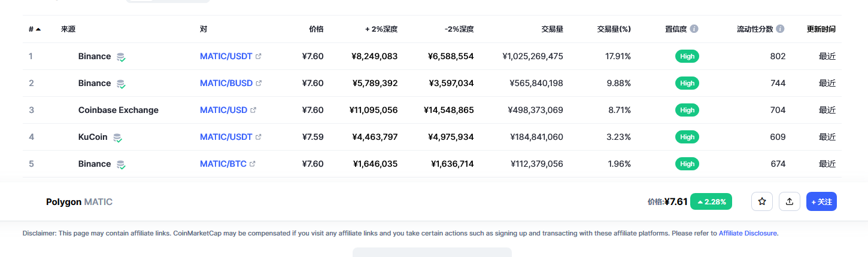Sort by the 更新时间 column header
The width and height of the screenshot is (868, 257).
[x=821, y=29]
